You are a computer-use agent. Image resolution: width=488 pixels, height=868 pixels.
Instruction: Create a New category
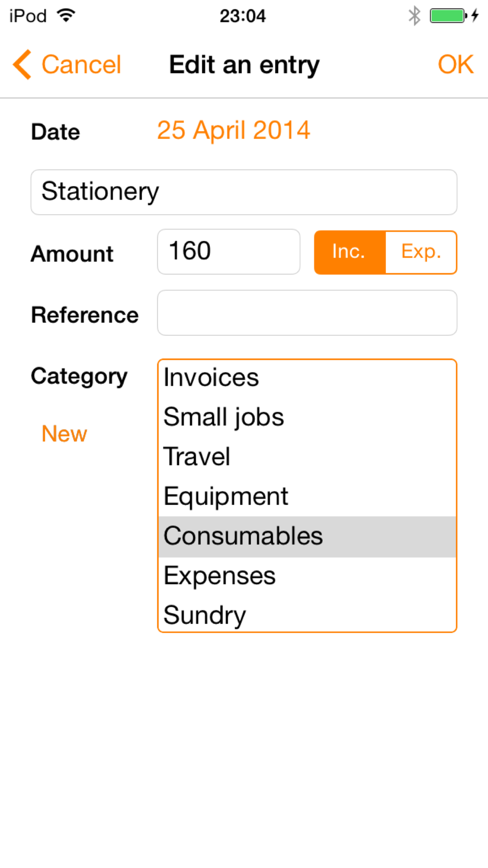click(x=64, y=434)
